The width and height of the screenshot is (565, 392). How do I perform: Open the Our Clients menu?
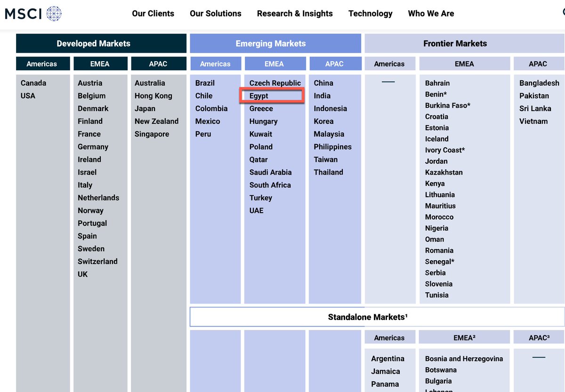tap(153, 14)
